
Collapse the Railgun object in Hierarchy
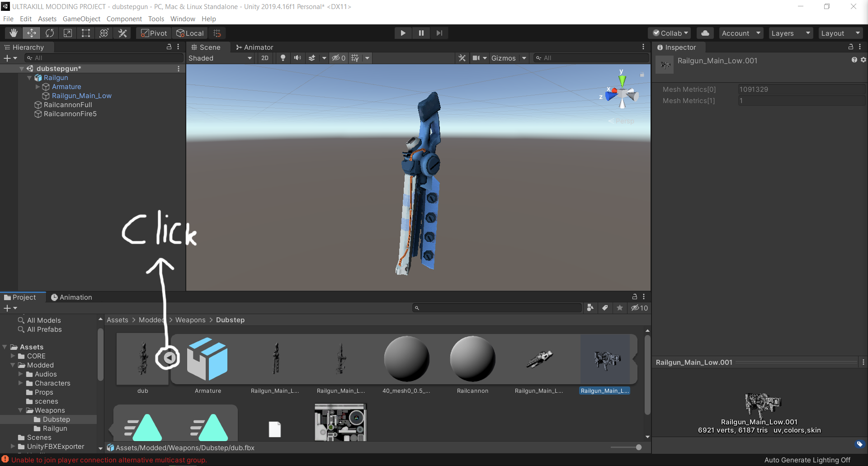point(30,78)
